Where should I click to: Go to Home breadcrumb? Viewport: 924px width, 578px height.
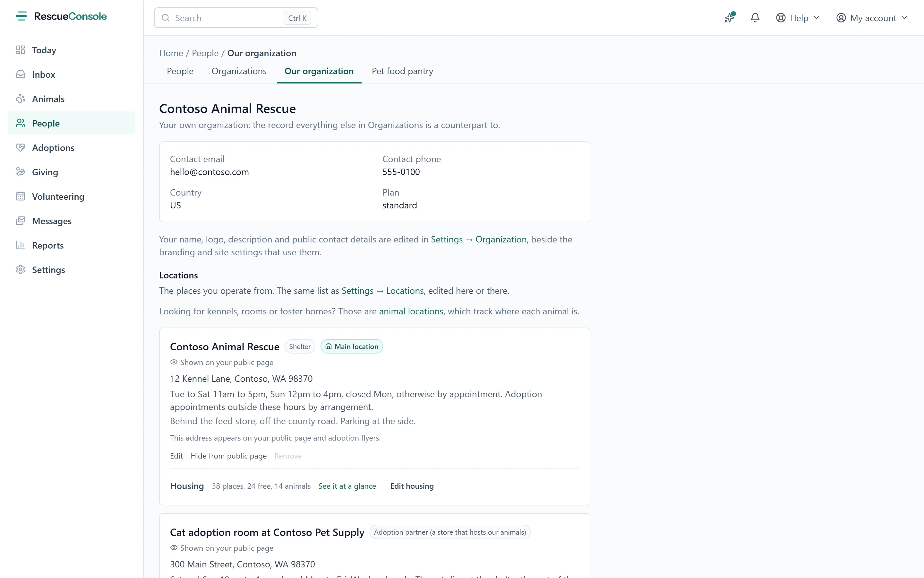tap(171, 53)
